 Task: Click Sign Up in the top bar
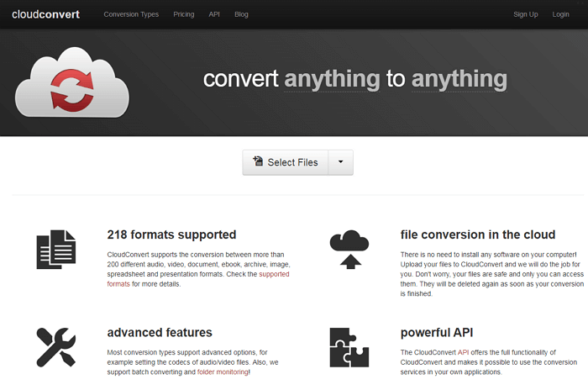525,14
